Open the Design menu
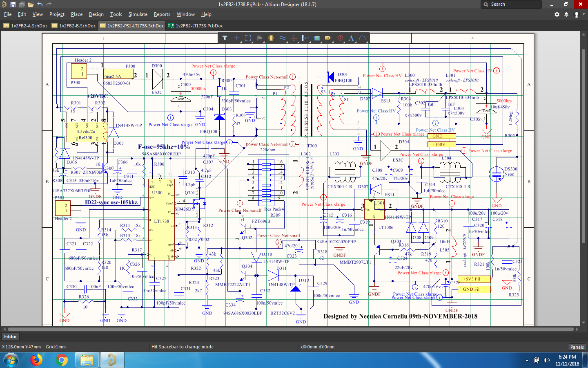This screenshot has height=368, width=588. point(96,14)
